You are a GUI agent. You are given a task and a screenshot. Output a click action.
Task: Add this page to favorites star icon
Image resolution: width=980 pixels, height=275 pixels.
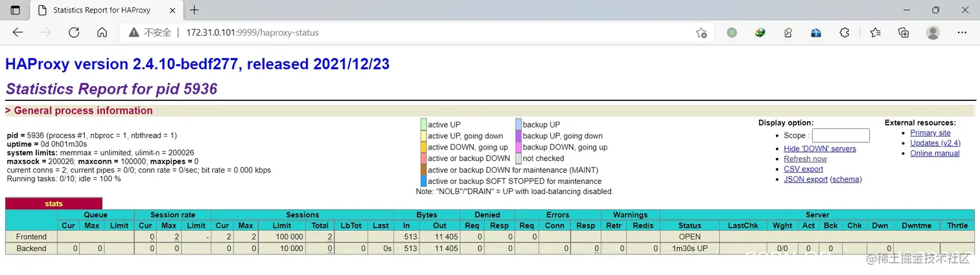(701, 32)
